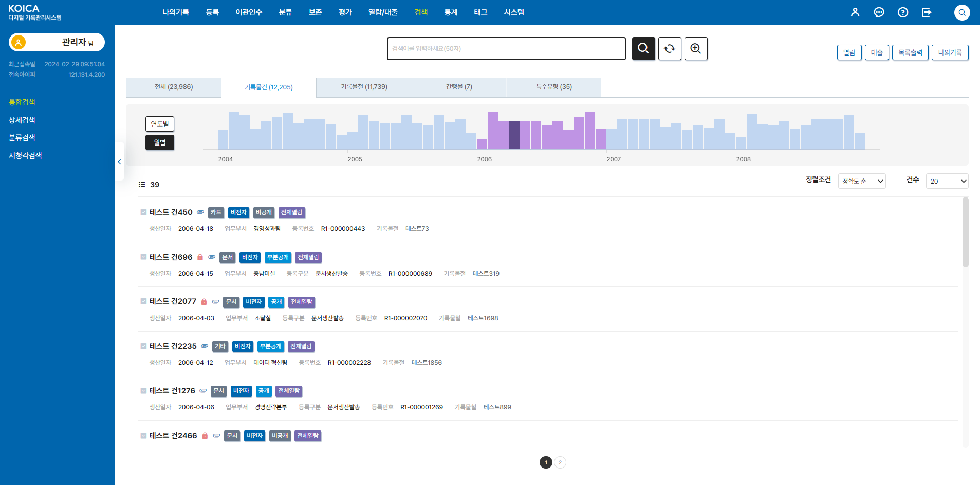Click the logout icon in header

point(927,12)
